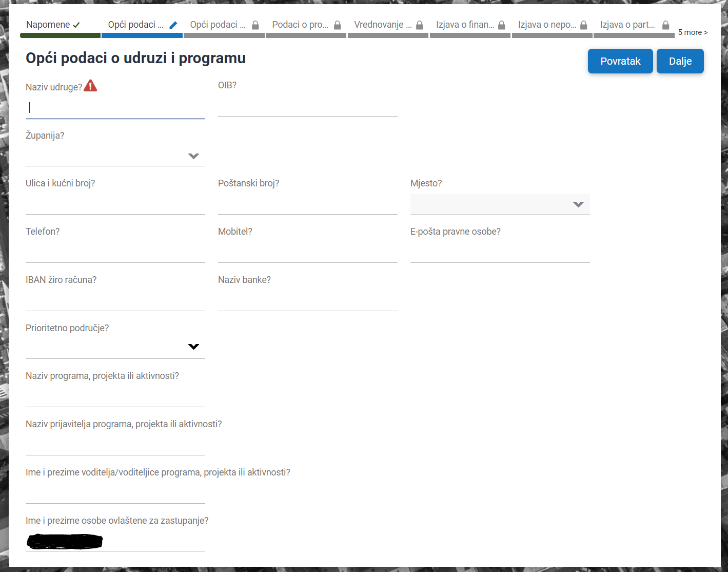728x572 pixels.
Task: Click the Povratak button
Action: point(620,61)
